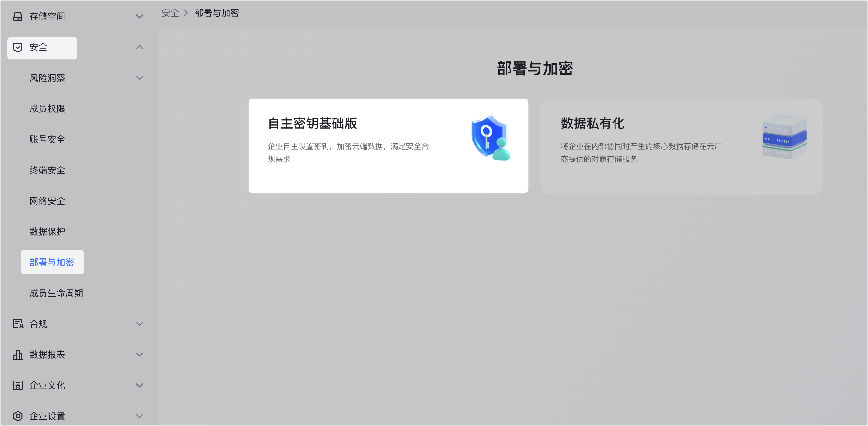Click the 企业文化 culture icon

click(x=18, y=385)
